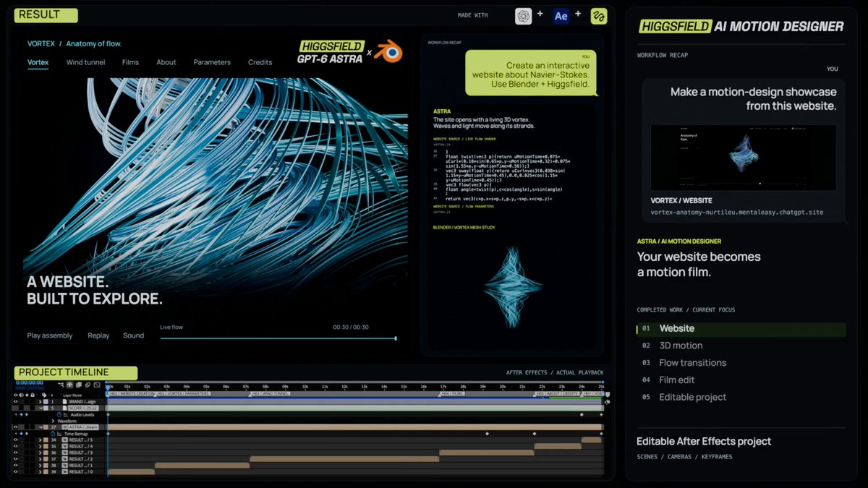Go to the Credits tab

point(260,62)
